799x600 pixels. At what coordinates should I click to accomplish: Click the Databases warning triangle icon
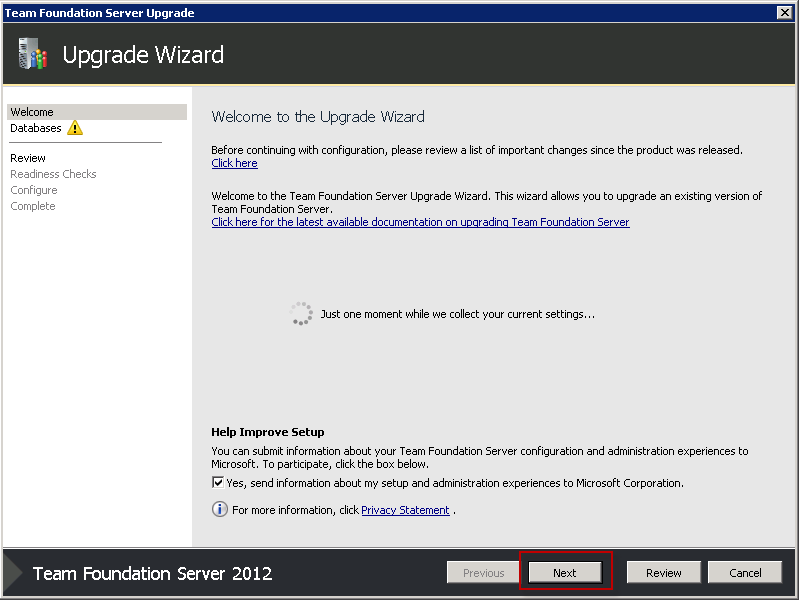point(75,127)
